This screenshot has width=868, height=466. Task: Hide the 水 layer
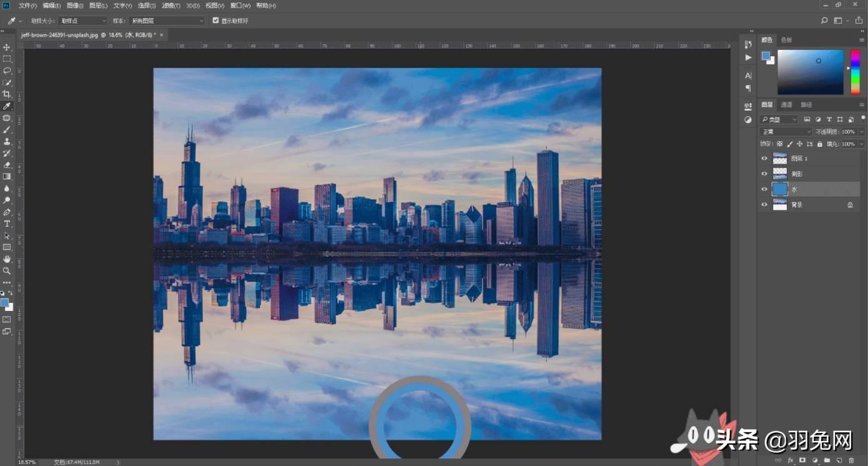[x=764, y=189]
